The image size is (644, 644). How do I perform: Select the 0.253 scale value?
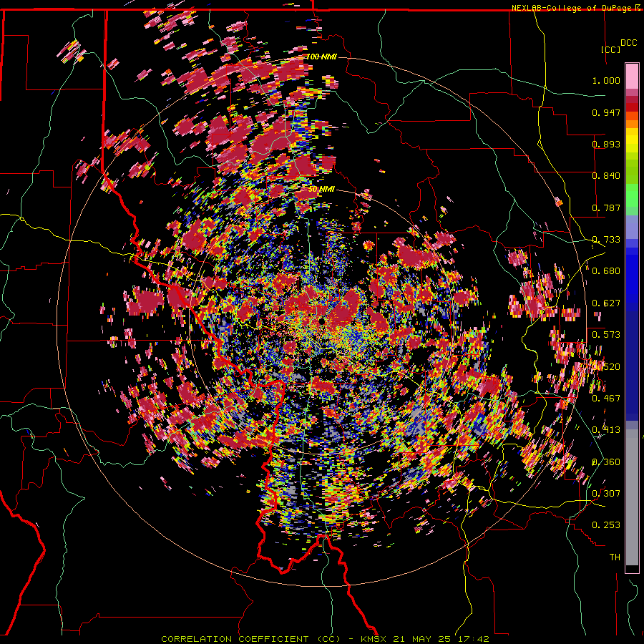606,525
